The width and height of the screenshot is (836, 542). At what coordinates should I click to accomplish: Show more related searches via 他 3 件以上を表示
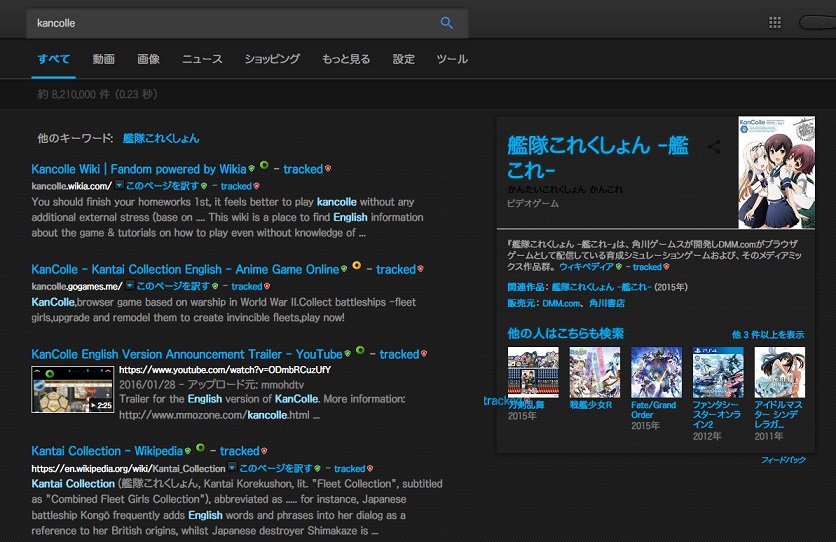[x=768, y=335]
